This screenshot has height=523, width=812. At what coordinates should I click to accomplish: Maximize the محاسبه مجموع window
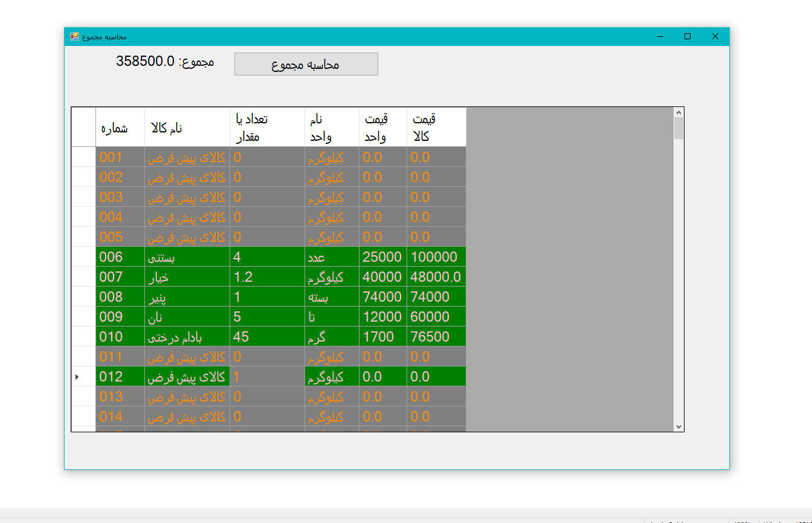coord(687,36)
